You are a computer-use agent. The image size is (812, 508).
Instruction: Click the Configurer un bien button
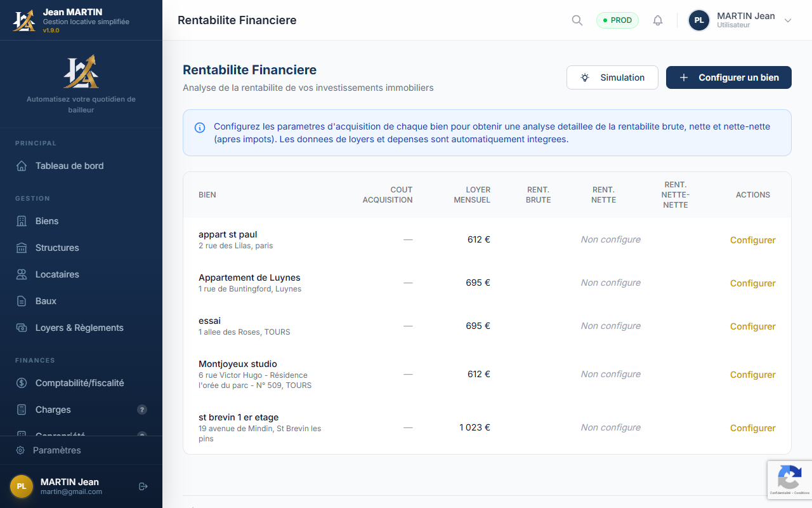(x=728, y=77)
